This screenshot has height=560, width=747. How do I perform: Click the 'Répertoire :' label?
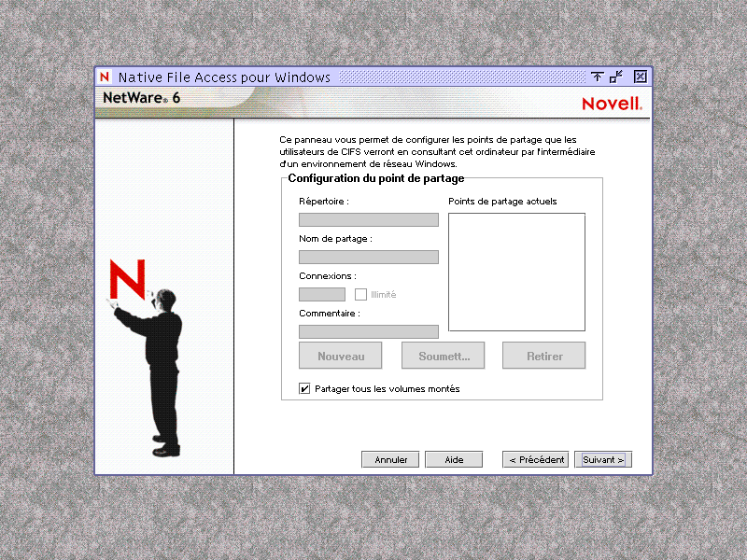click(324, 202)
